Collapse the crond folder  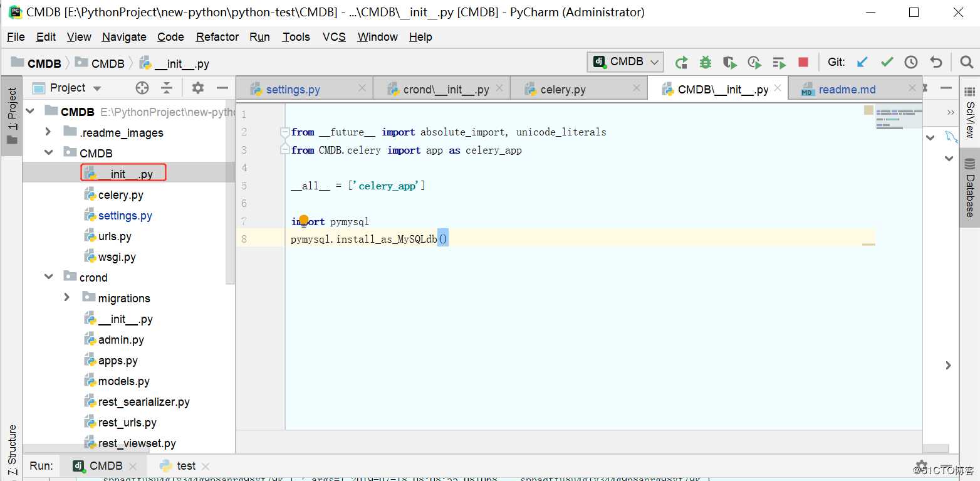pyautogui.click(x=48, y=277)
